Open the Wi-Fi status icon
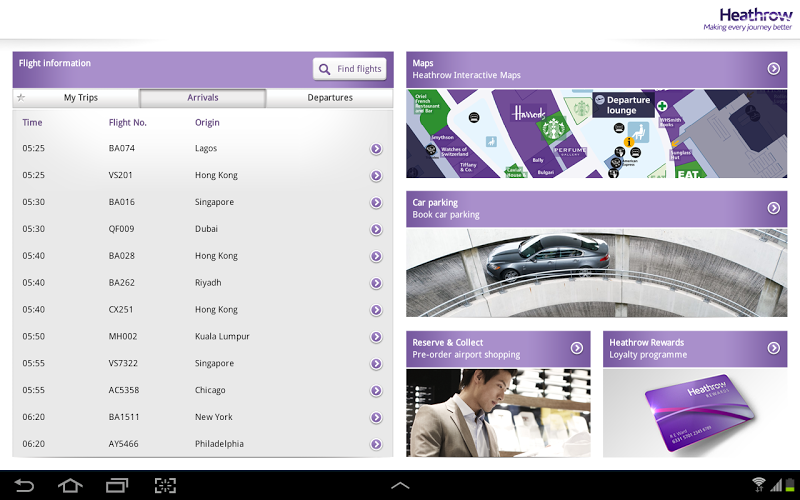The height and width of the screenshot is (500, 800). click(759, 484)
